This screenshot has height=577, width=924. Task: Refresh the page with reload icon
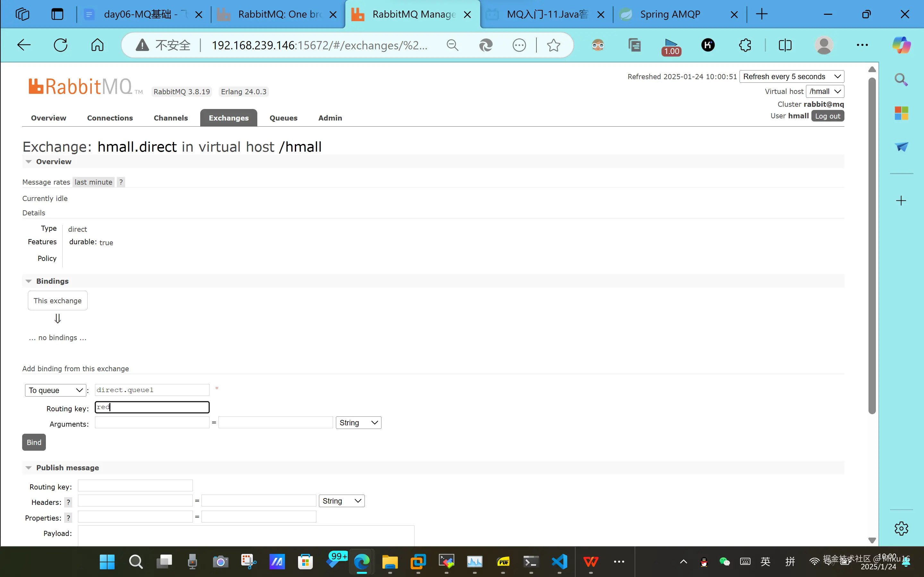(x=60, y=45)
